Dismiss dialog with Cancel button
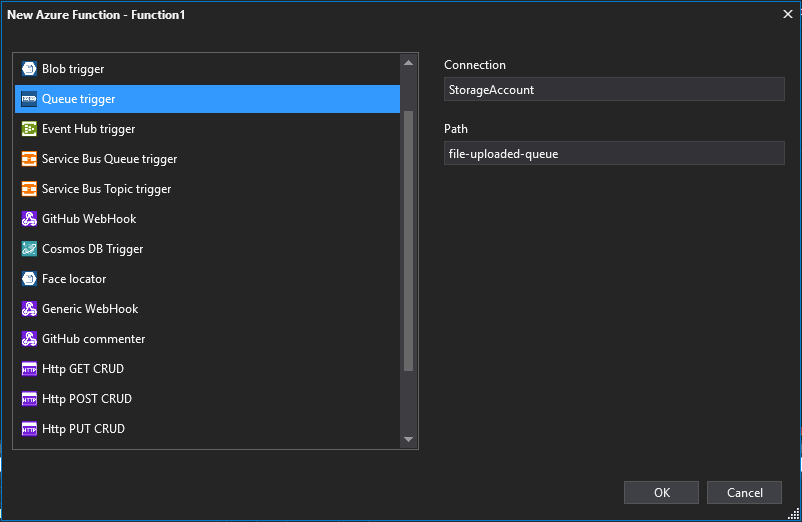This screenshot has height=522, width=802. tap(744, 492)
